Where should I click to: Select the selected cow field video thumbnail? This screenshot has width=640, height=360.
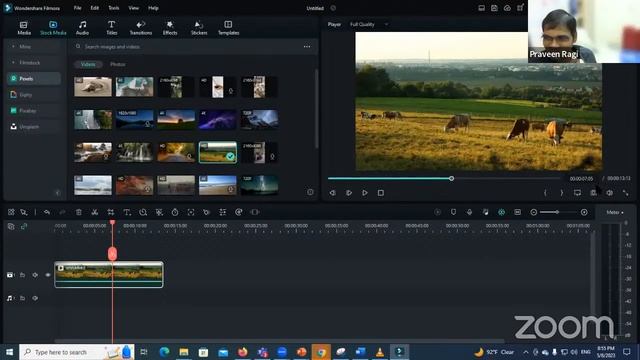tap(218, 152)
